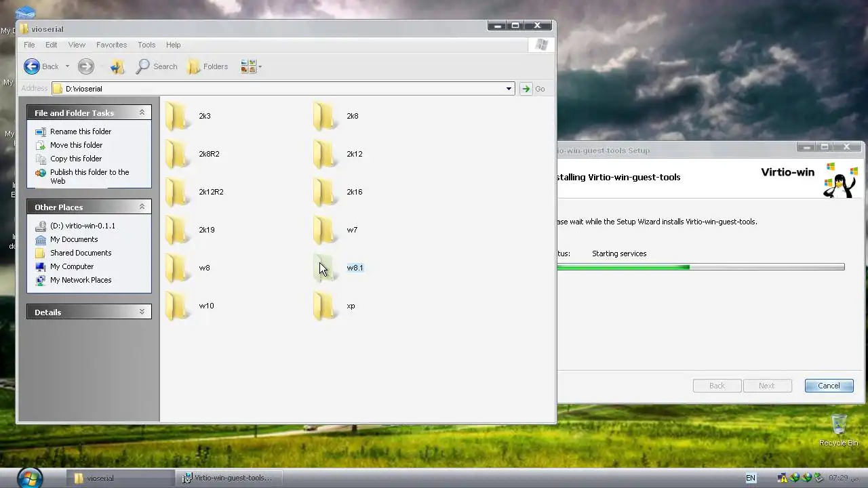This screenshot has width=868, height=488.
Task: Switch to Virtio-win-guest-tools taskbar button
Action: point(231,478)
